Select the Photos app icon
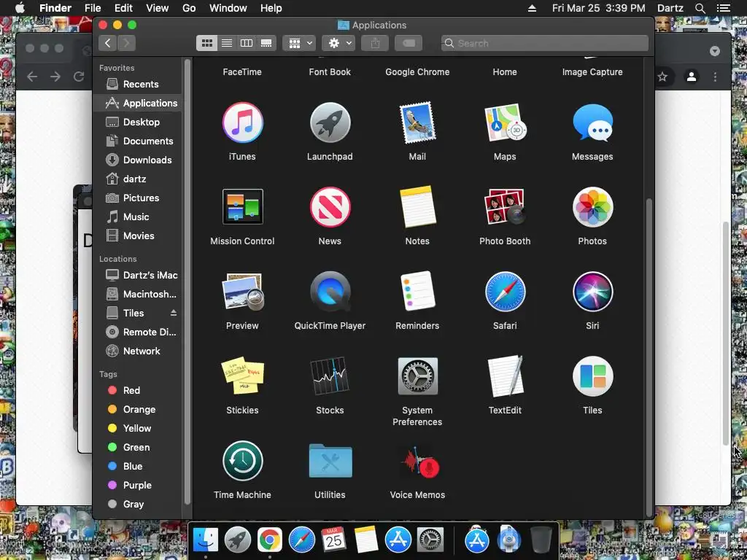This screenshot has width=747, height=560. [592, 207]
